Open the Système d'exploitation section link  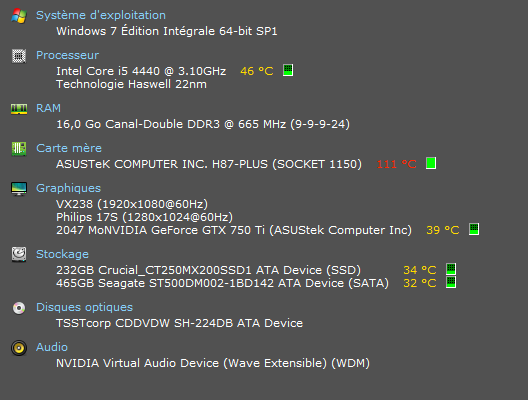point(101,15)
